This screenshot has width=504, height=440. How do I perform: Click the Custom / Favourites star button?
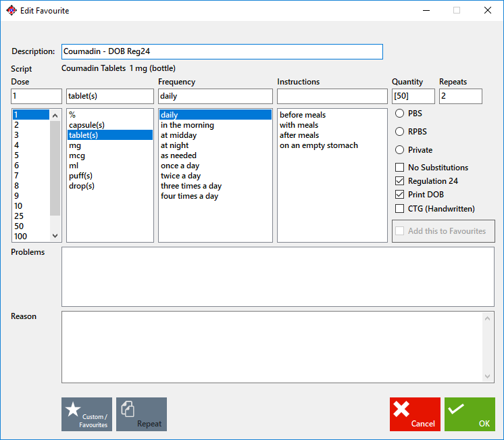(86, 414)
